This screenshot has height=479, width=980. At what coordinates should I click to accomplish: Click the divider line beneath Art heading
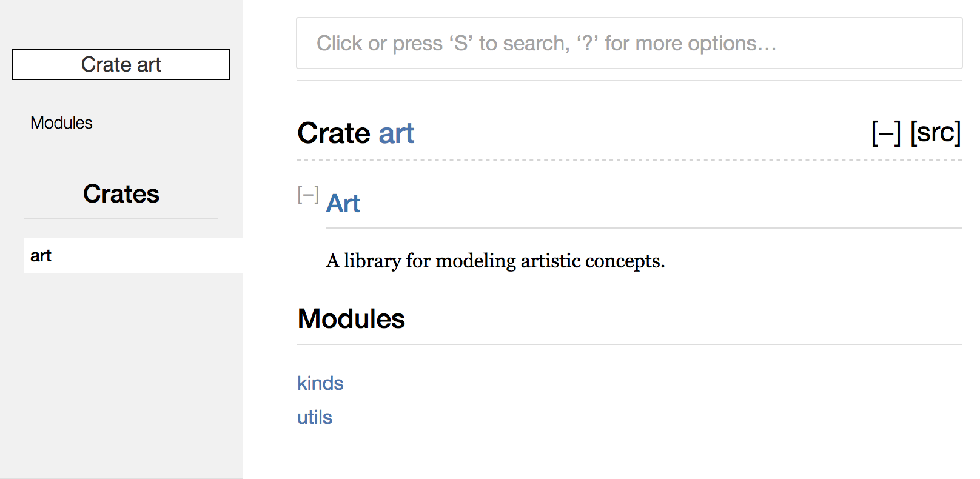click(643, 228)
